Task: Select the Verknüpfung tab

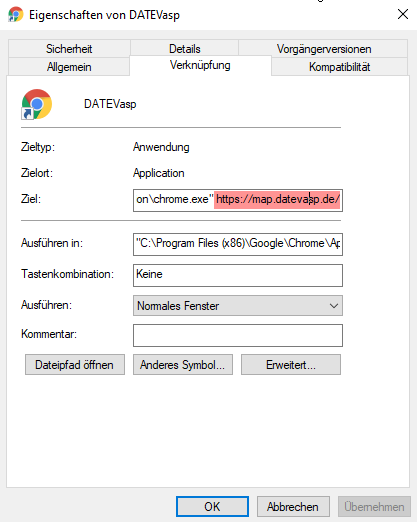Action: [200, 65]
